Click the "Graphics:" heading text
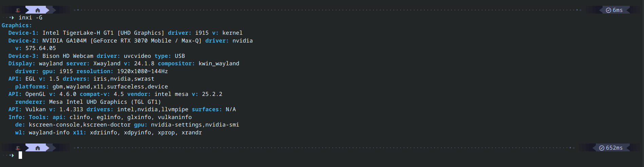644x167 pixels. (17, 26)
